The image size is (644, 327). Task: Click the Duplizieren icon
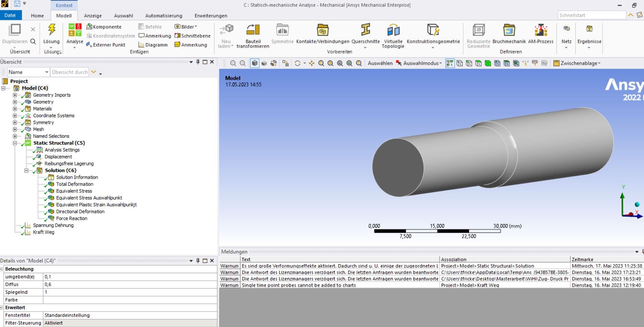(x=15, y=30)
